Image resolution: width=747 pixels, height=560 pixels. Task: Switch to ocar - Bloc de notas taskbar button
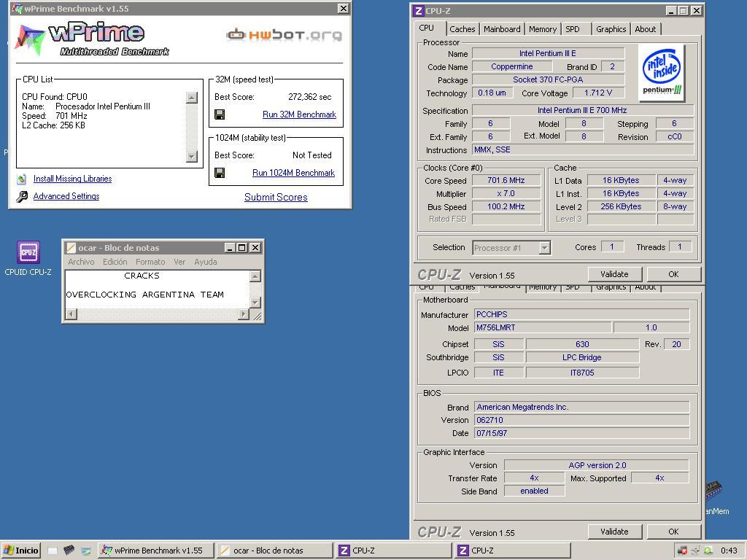(x=275, y=551)
